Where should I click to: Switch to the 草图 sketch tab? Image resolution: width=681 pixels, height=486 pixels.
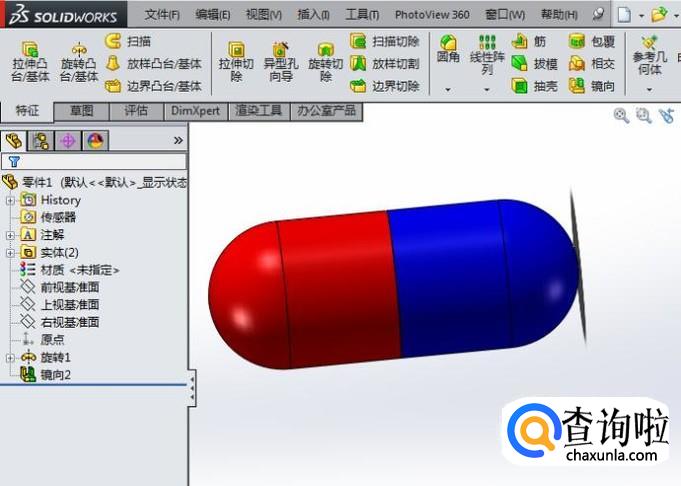pos(82,111)
